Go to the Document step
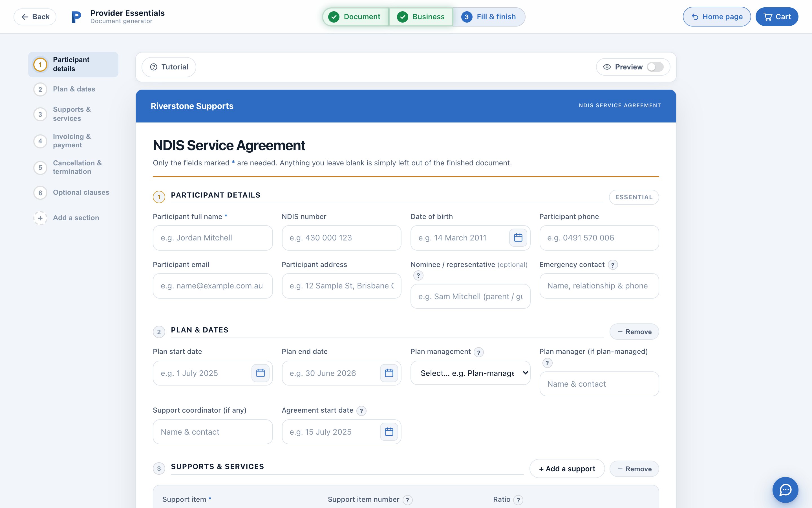This screenshot has height=508, width=812. 355,17
